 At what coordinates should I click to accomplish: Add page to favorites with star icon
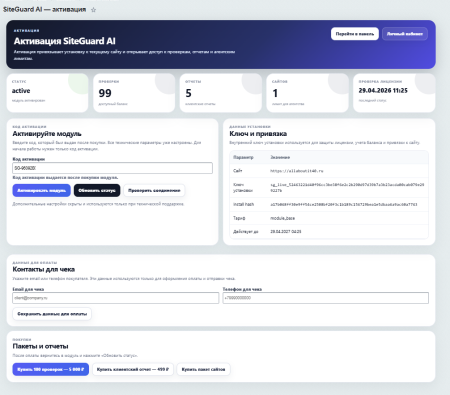(x=93, y=10)
